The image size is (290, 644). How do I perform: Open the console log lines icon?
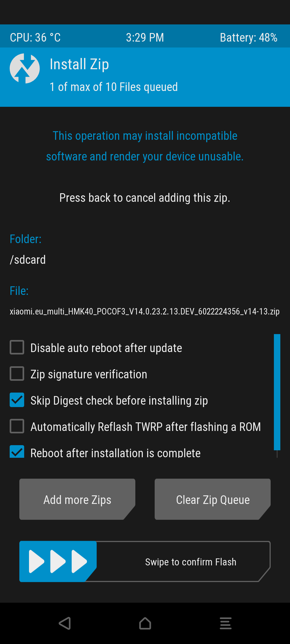(226, 623)
